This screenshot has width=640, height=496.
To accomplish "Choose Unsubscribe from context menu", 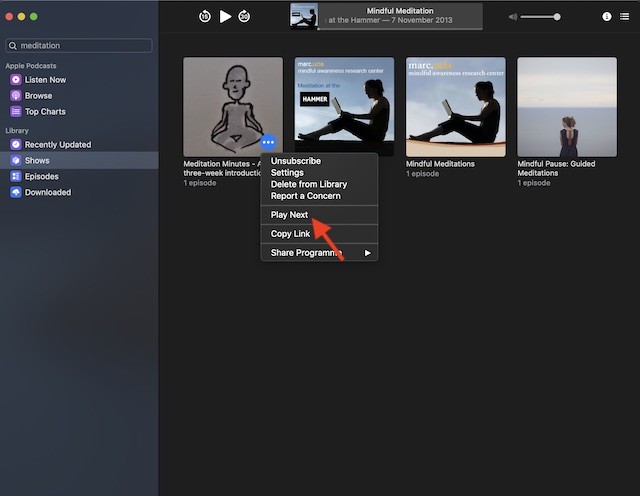I will [x=319, y=161].
